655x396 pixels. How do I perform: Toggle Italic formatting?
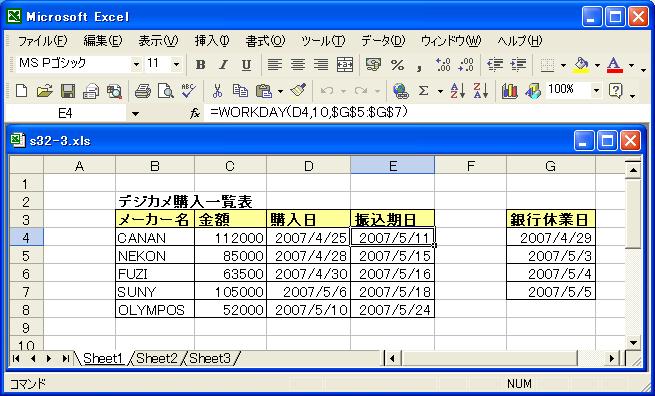tap(223, 64)
